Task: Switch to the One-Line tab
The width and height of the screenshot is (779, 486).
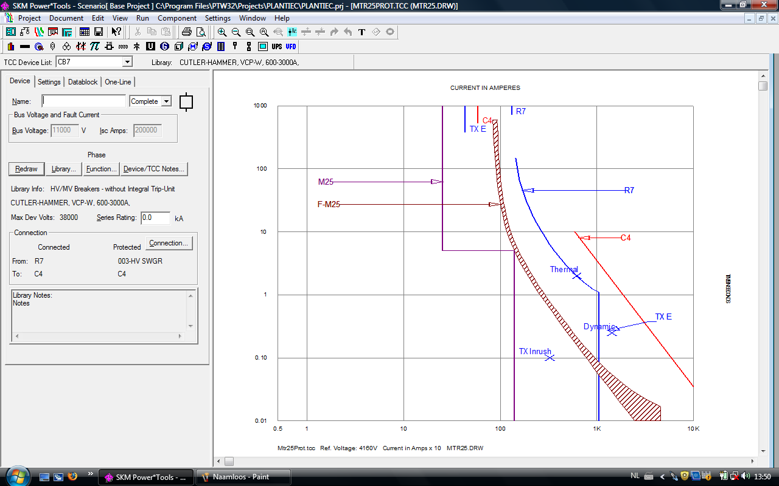Action: click(118, 82)
